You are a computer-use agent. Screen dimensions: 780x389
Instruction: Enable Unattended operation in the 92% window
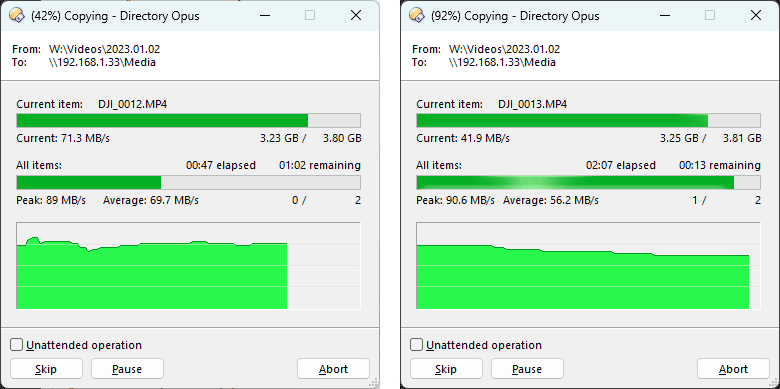tap(416, 345)
